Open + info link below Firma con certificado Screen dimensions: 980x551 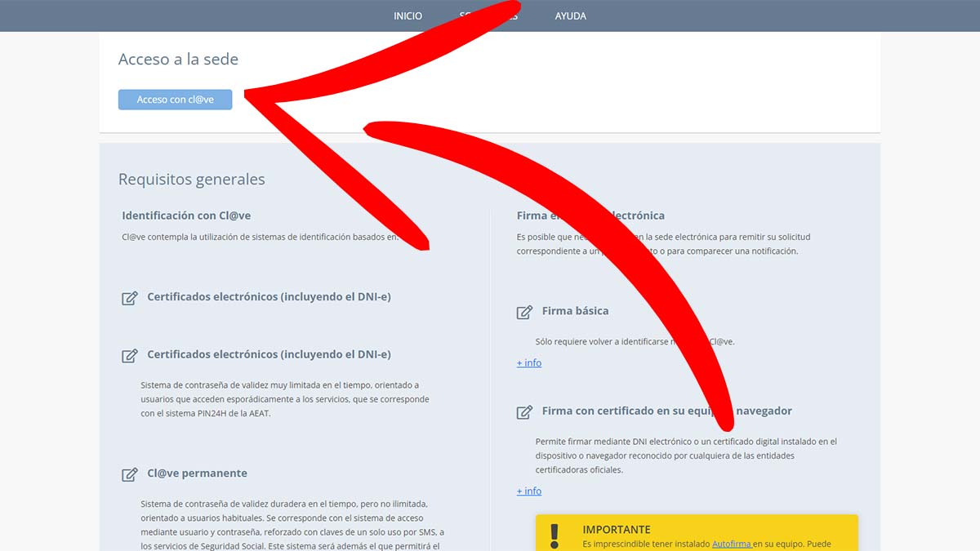pos(529,491)
